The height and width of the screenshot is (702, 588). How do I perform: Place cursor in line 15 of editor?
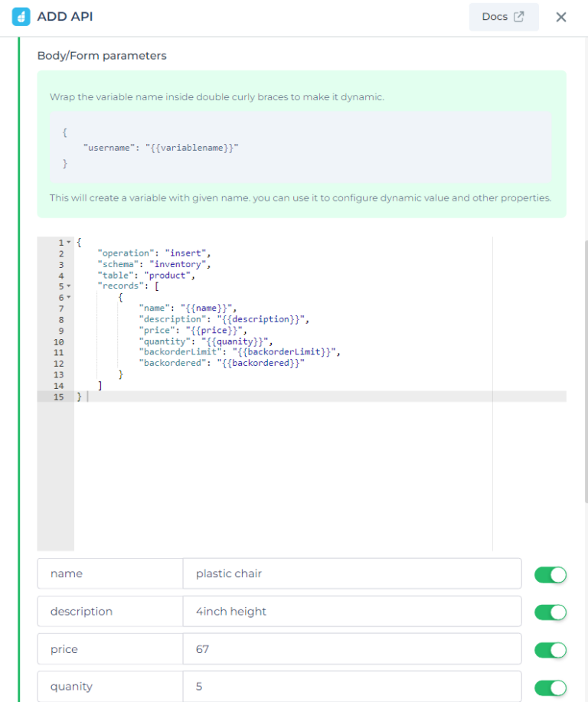pos(320,397)
